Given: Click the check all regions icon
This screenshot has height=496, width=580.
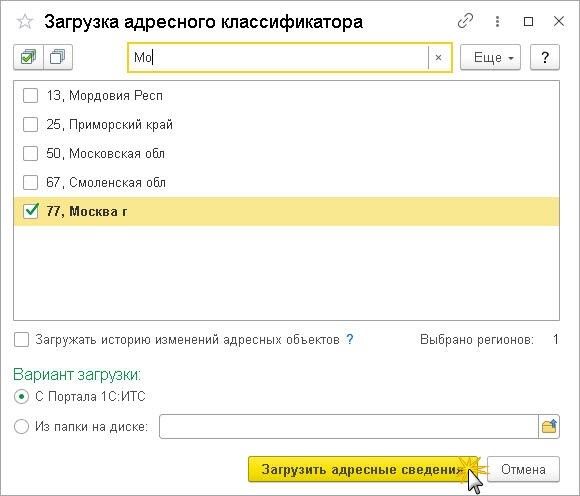Looking at the screenshot, I should point(28,57).
